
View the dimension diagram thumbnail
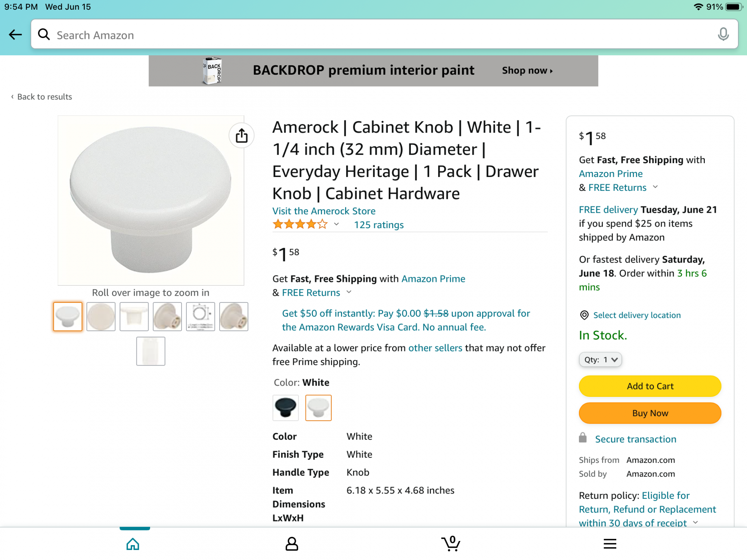click(201, 317)
